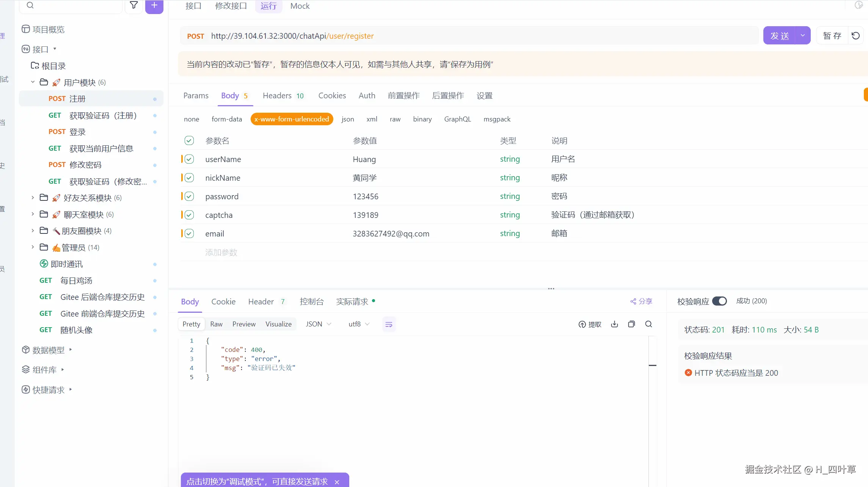Click the reset/revert icon beside 暂存
Screen dimensions: 868x487
[x=855, y=36]
